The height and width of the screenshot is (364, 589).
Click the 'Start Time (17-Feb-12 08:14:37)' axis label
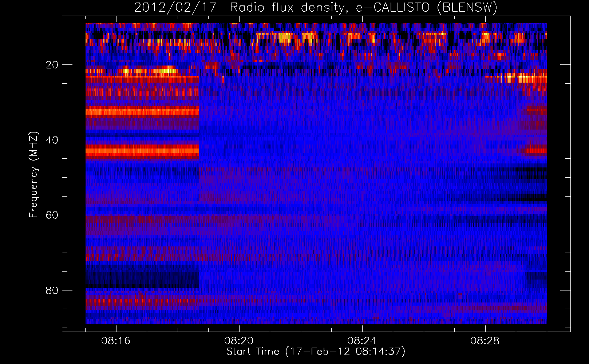tap(316, 352)
